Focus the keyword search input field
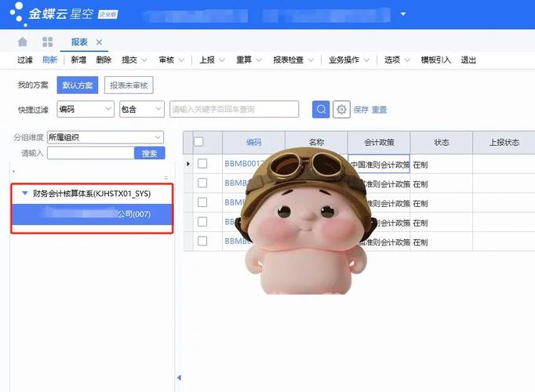The image size is (535, 392). coord(234,109)
